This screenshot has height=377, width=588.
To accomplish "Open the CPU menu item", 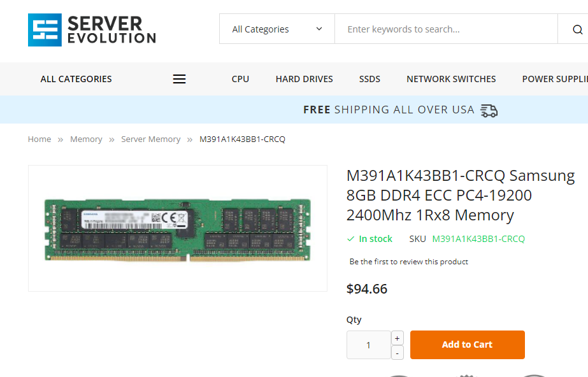I will click(240, 79).
